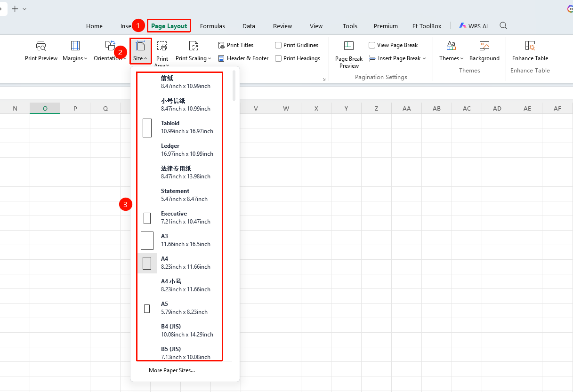Select the column O header
This screenshot has width=573, height=392.
(x=45, y=108)
